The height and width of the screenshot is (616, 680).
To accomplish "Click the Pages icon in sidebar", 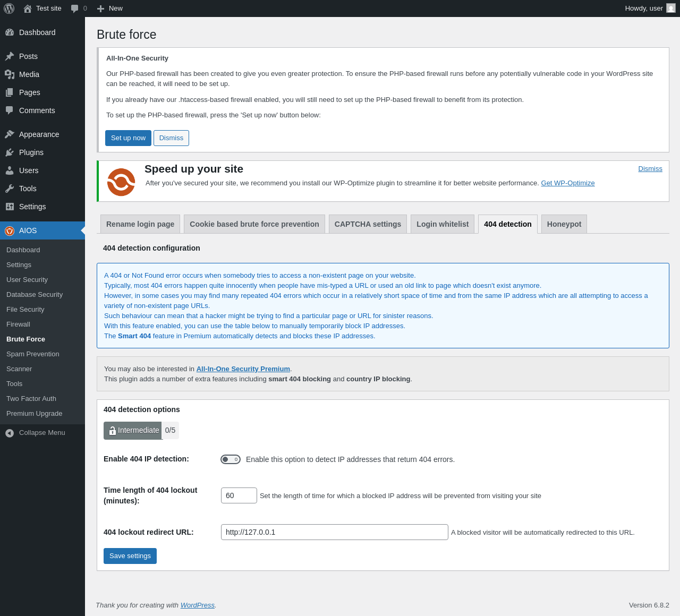I will pyautogui.click(x=10, y=92).
